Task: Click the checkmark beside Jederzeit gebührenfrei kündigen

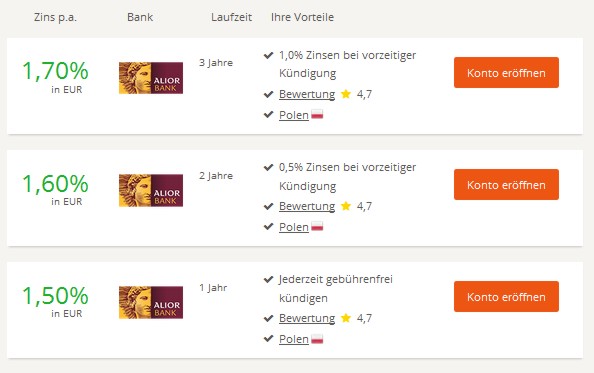Action: click(x=268, y=279)
